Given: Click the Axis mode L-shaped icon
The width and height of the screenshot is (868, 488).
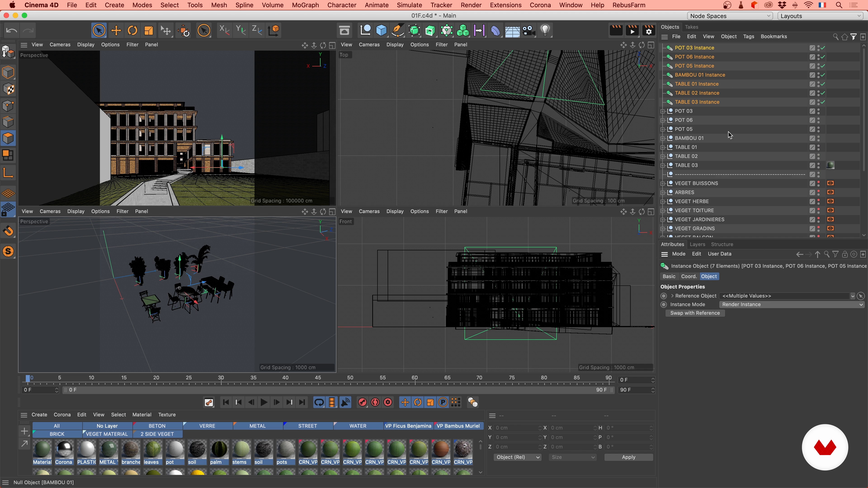Looking at the screenshot, I should pyautogui.click(x=8, y=172).
